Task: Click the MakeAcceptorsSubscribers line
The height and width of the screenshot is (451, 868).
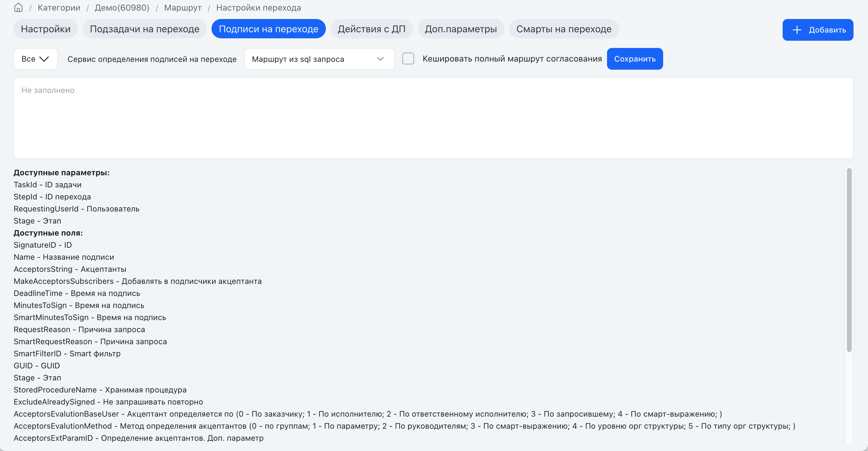Action: coord(138,281)
